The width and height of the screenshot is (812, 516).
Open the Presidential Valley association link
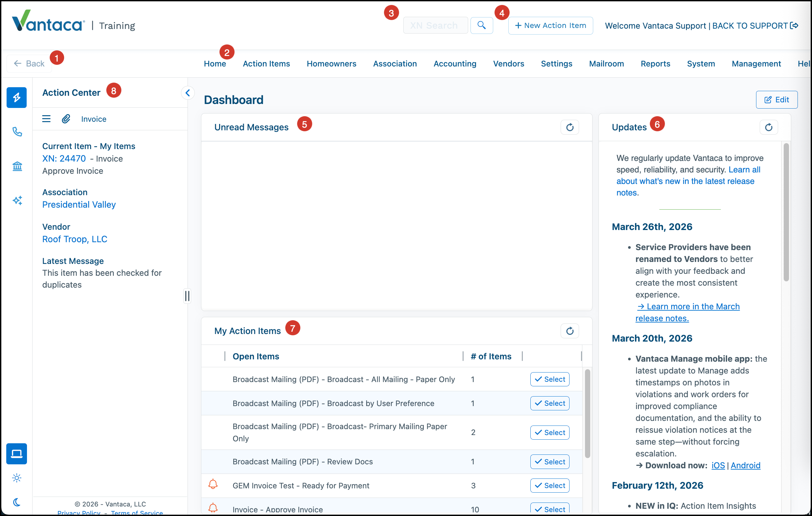pyautogui.click(x=79, y=205)
